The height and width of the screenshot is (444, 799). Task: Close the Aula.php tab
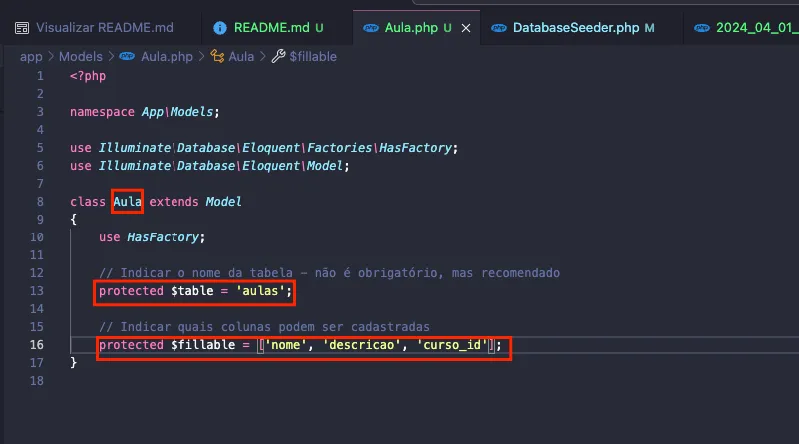466,28
